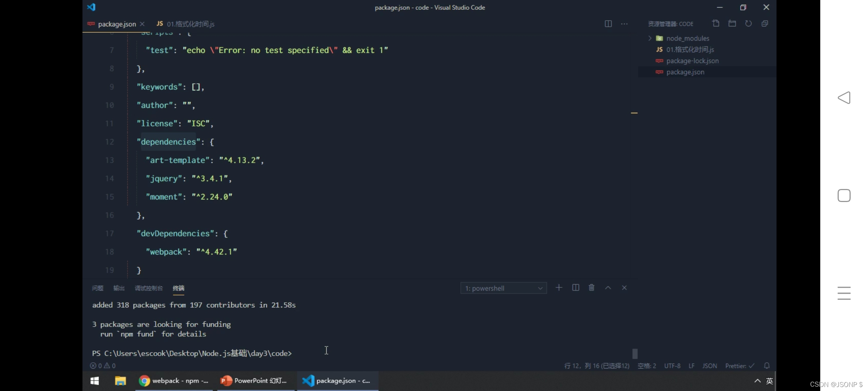Create a new folder in explorer
Image resolution: width=868 pixels, height=391 pixels.
tap(732, 24)
